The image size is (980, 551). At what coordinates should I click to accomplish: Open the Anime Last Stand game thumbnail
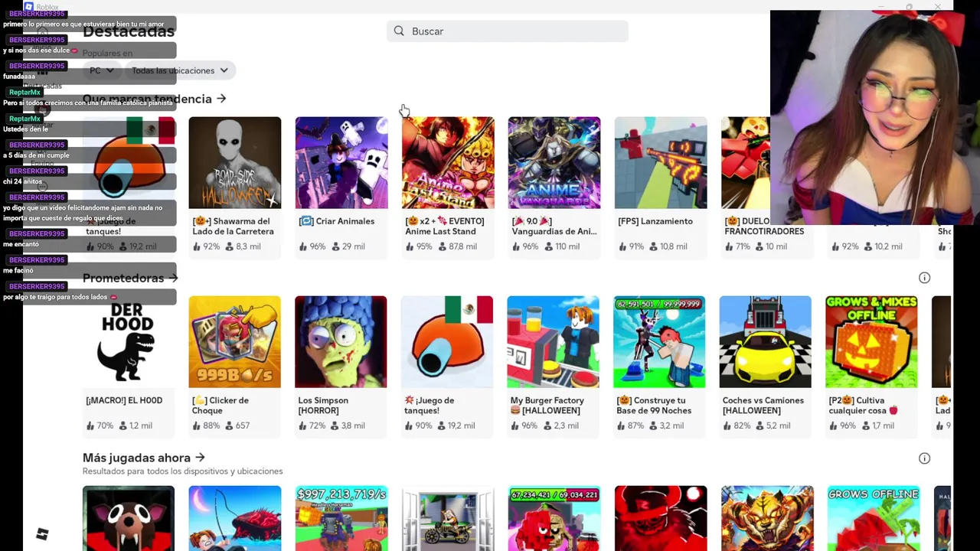[448, 162]
